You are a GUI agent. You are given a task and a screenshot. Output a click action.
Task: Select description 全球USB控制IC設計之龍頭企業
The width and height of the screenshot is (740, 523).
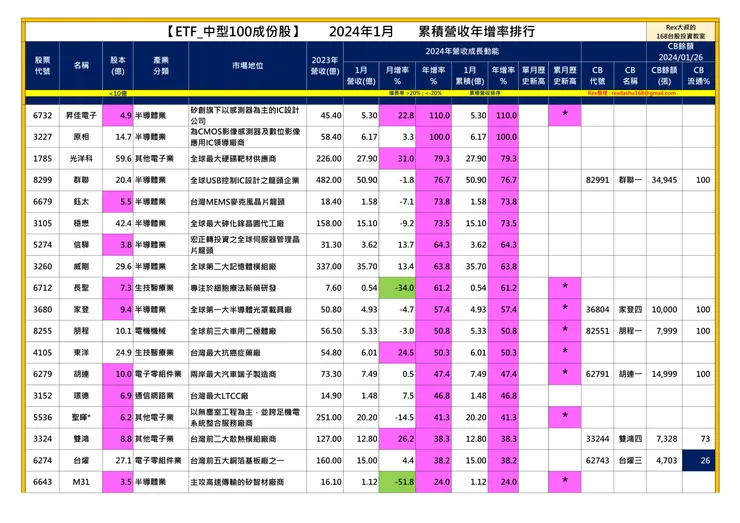coord(245,180)
